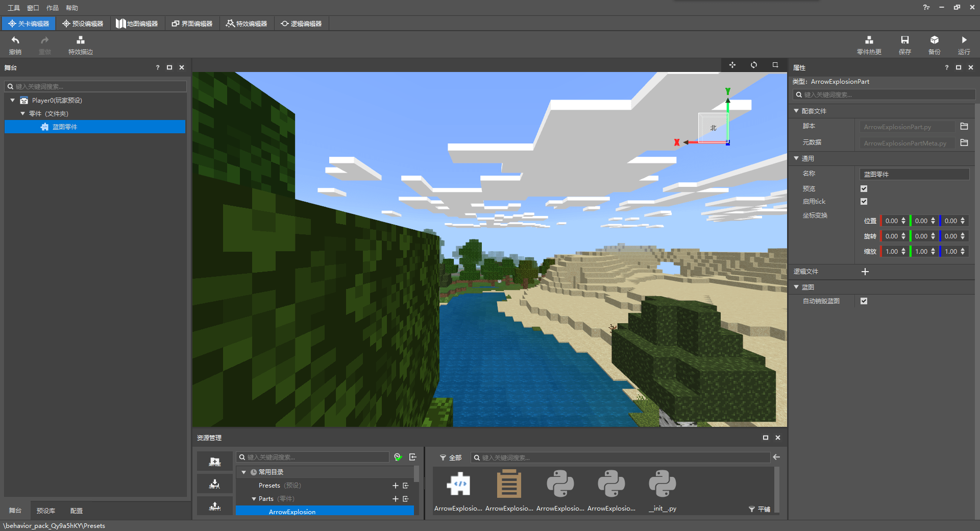Open the 工具 menu
The width and height of the screenshot is (980, 531).
14,8
